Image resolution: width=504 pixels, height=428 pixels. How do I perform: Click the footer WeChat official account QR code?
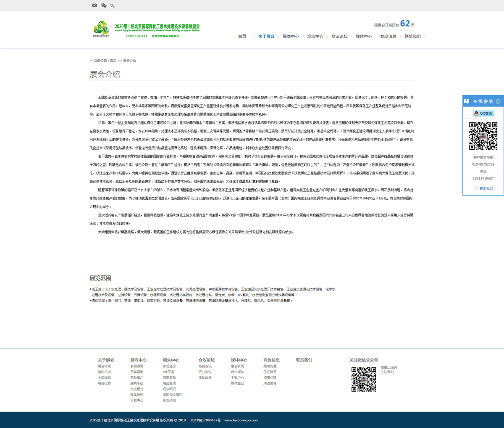pyautogui.click(x=364, y=379)
